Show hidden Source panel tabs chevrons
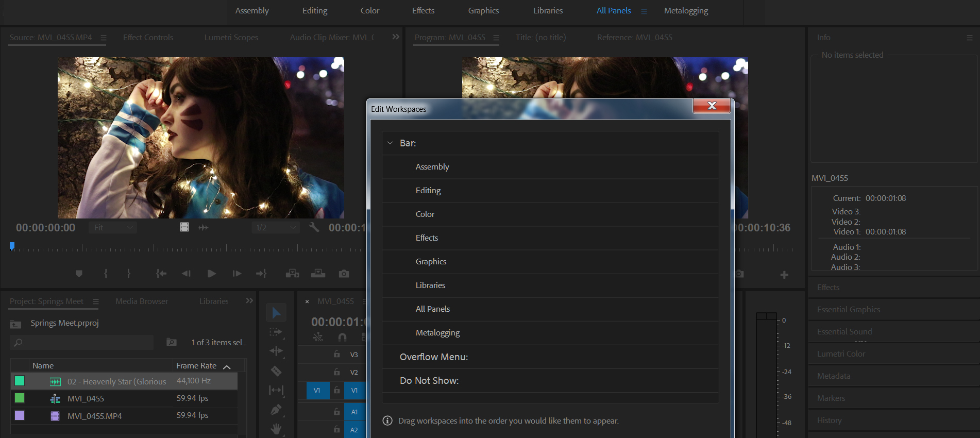The image size is (980, 438). point(396,37)
